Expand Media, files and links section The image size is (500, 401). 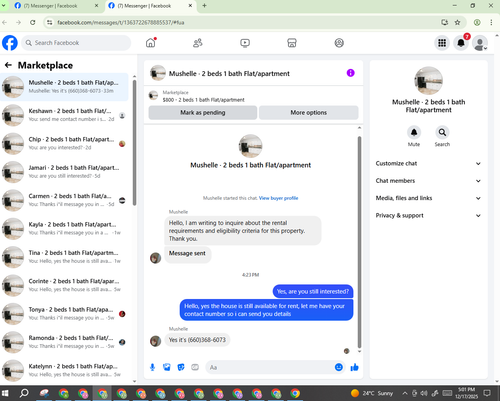428,198
